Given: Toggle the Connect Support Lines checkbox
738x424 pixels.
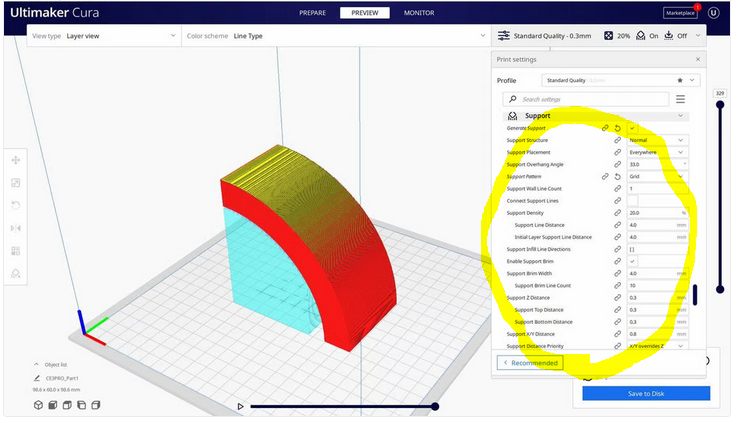Looking at the screenshot, I should click(633, 200).
